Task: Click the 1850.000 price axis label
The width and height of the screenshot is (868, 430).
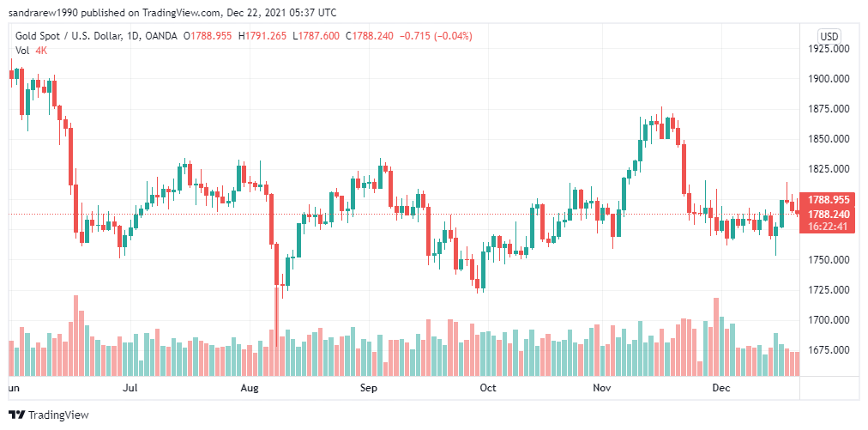Action: pyautogui.click(x=829, y=139)
